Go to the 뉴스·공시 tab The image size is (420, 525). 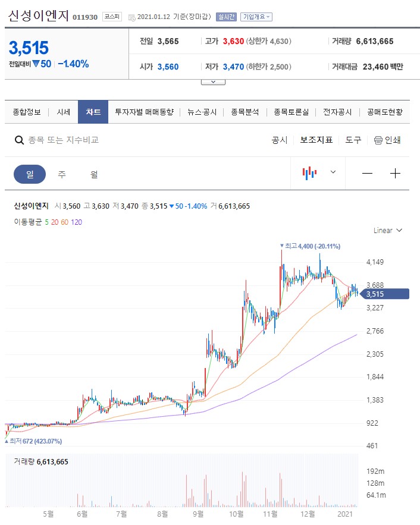pyautogui.click(x=202, y=112)
